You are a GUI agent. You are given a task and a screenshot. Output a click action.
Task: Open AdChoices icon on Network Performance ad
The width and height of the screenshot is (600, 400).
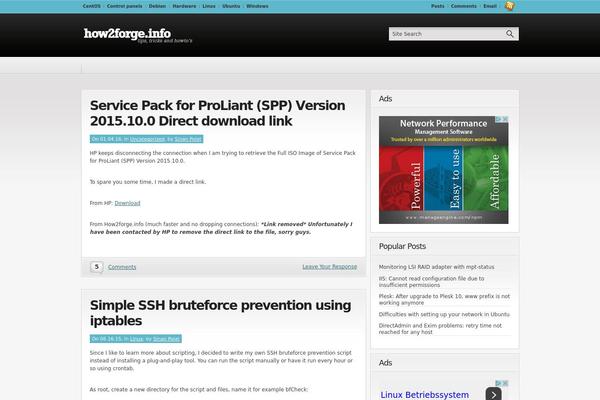[499, 119]
